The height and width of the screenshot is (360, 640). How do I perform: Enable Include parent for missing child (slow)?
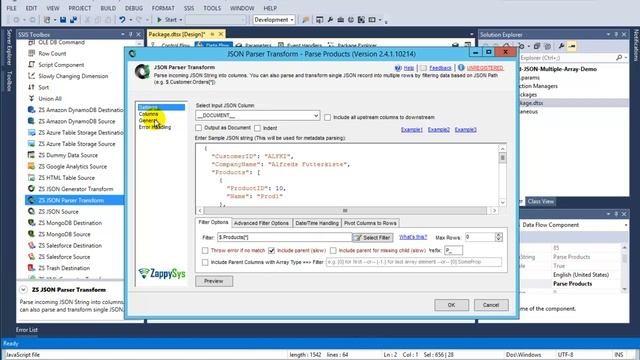coord(333,250)
